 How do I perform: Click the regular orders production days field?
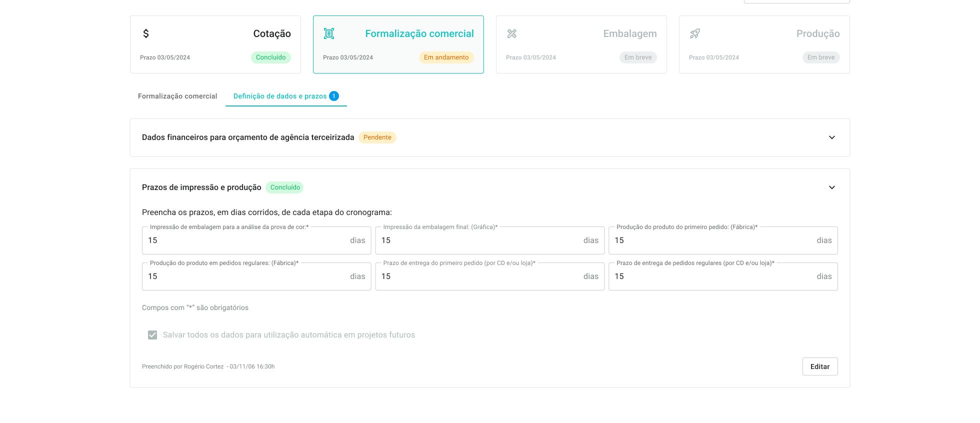coord(247,276)
